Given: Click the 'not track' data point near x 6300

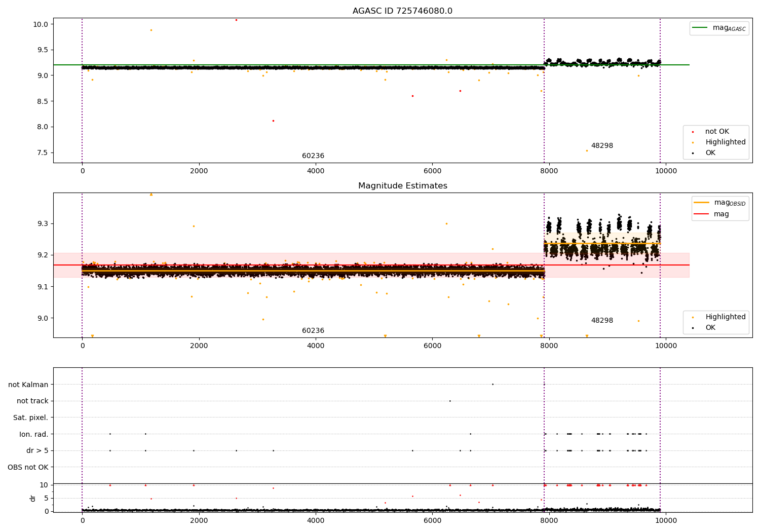Looking at the screenshot, I should [x=450, y=401].
